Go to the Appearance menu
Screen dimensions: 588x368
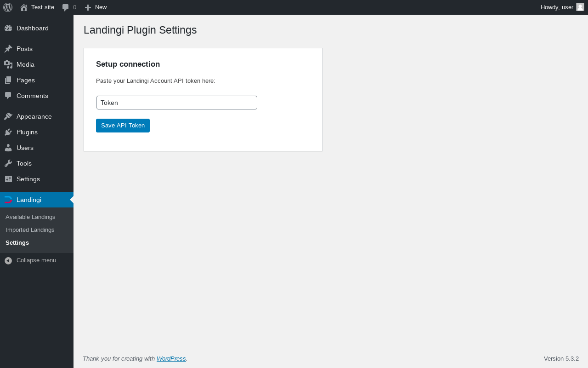pyautogui.click(x=34, y=116)
